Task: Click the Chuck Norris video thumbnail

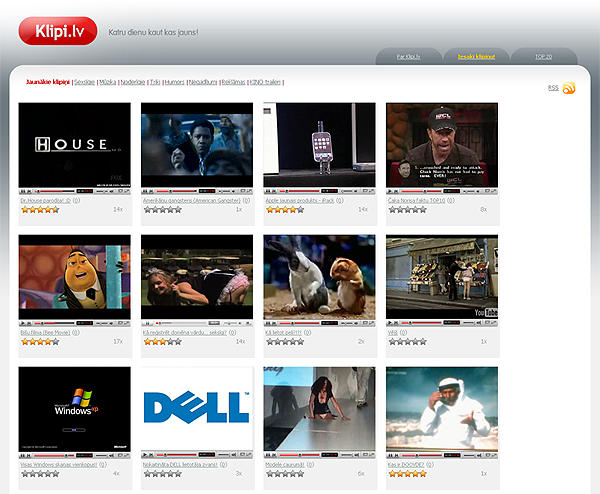Action: click(441, 144)
